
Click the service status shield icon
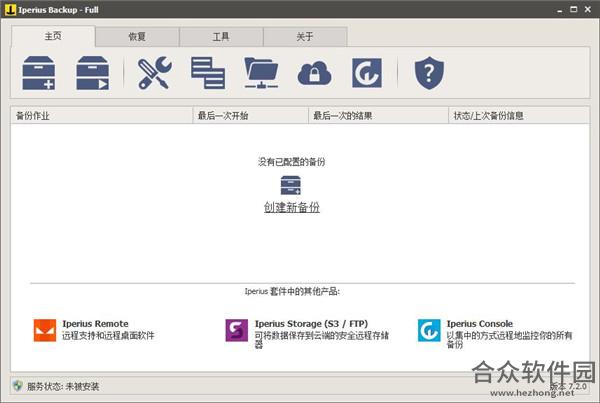click(17, 386)
